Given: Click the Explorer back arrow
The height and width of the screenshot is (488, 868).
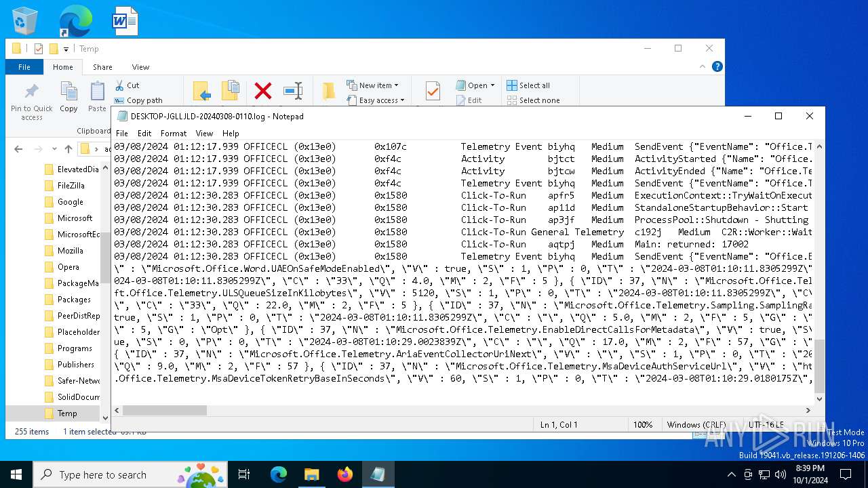Looking at the screenshot, I should 18,149.
